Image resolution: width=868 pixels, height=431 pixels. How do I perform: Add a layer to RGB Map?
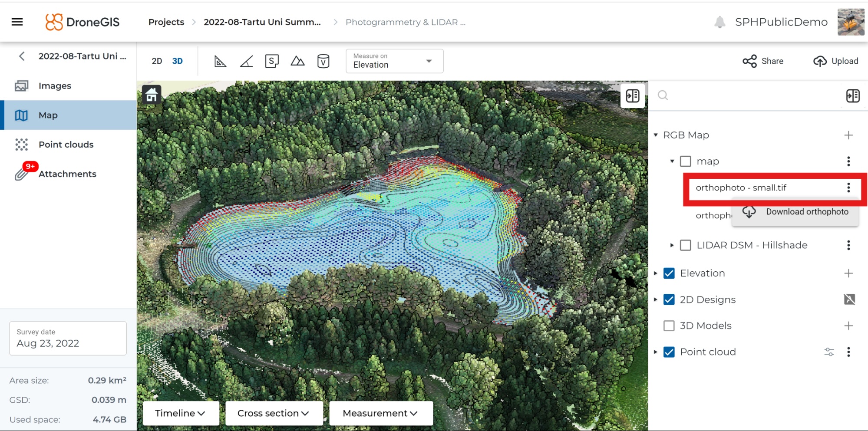click(x=848, y=135)
